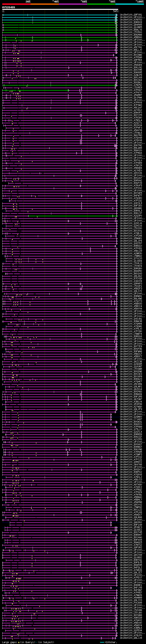Image resolution: width=146 pixels, height=644 pixels.
Task: Select hit label UniRef100_A5C1A7
Action: [131, 108]
